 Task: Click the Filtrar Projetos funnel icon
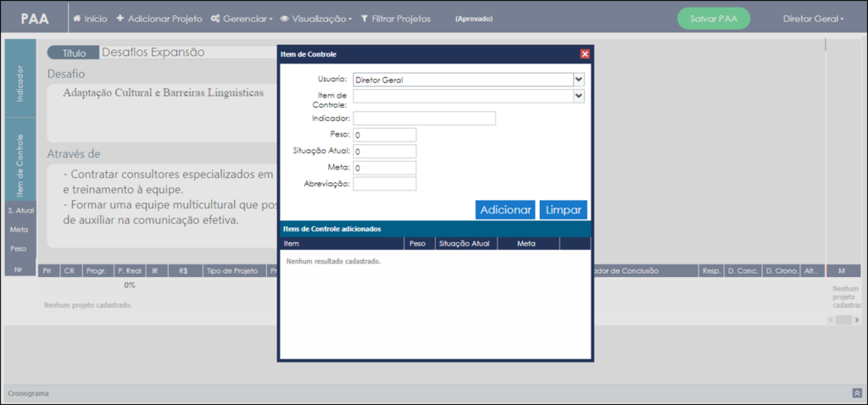[364, 19]
